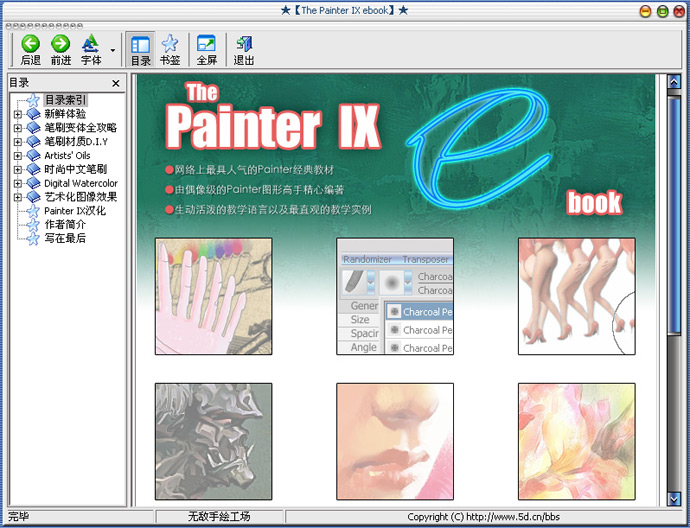Close the Painter IX ebook window
Viewport: 690px width, 528px height.
click(x=679, y=11)
